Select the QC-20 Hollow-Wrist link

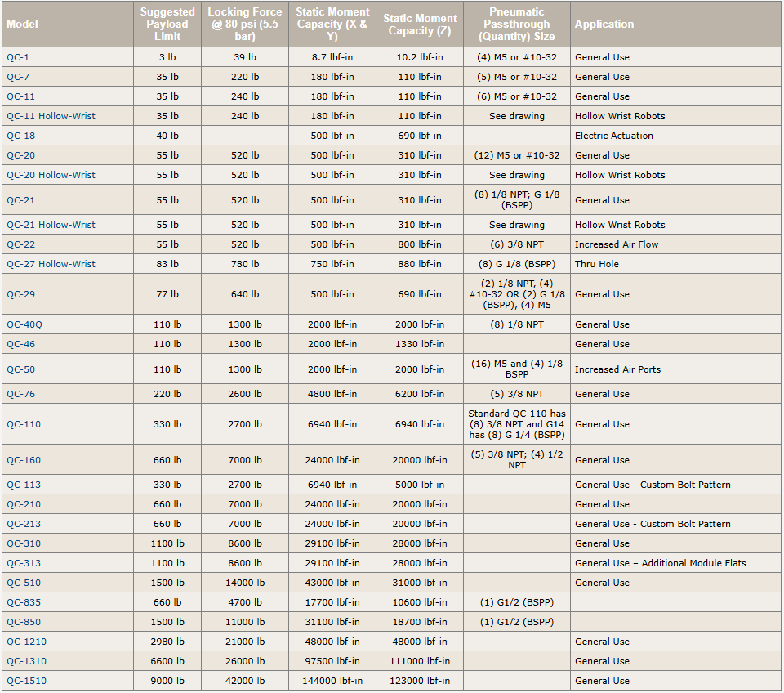point(51,175)
